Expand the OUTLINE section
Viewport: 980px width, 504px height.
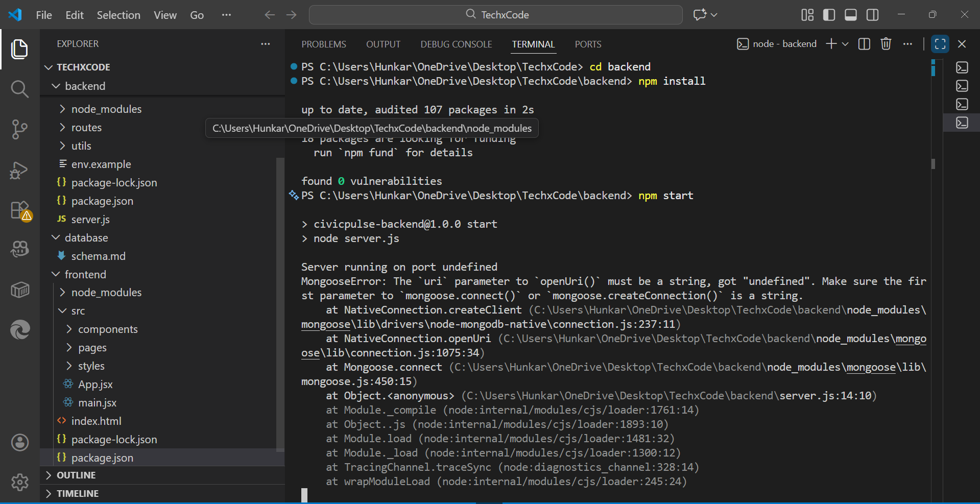[x=76, y=475]
